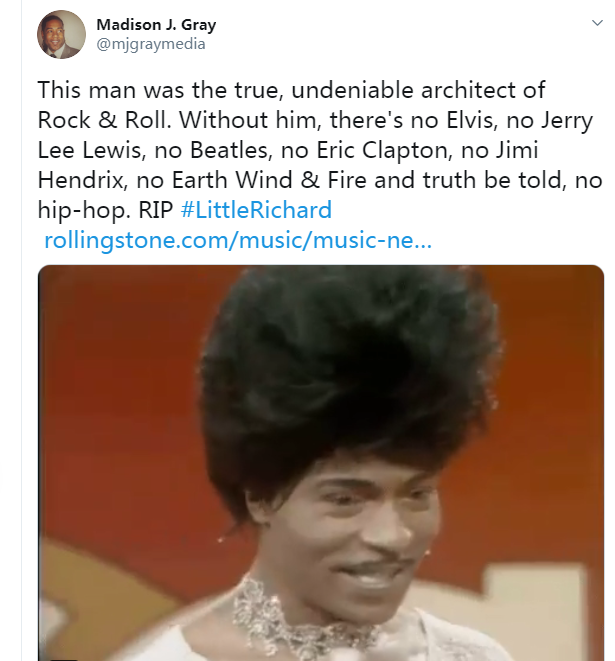Show more actions with the tweet caret
615x661 pixels.
coord(597,23)
